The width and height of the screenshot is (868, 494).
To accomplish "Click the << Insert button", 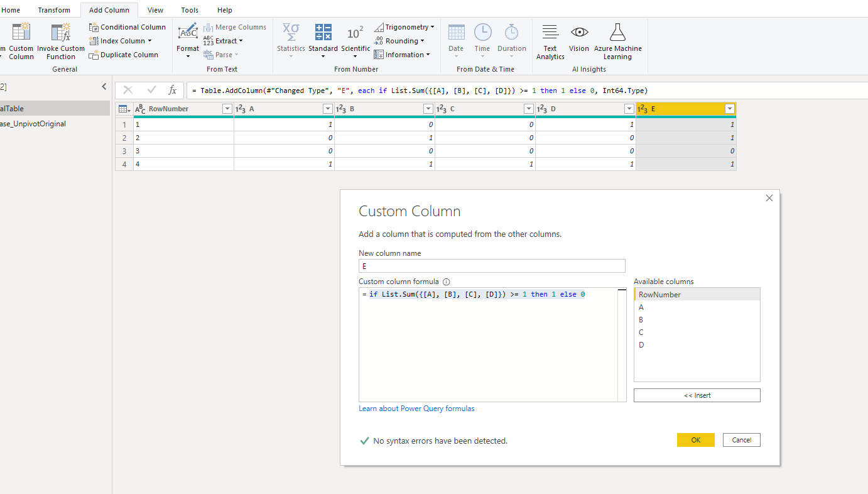I will (697, 395).
